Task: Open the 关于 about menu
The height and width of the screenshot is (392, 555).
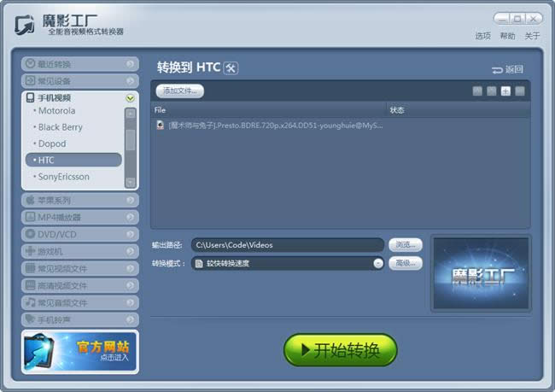Action: (x=532, y=36)
